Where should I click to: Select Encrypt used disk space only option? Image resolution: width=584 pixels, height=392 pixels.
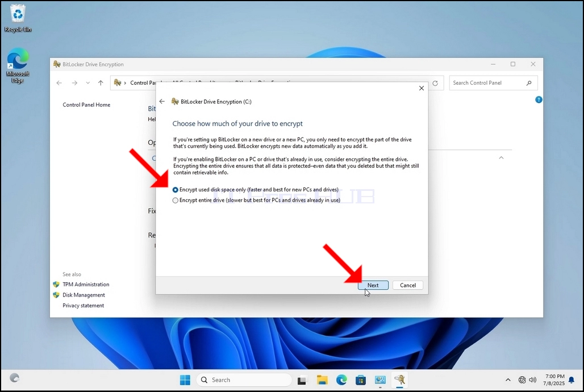pos(255,190)
